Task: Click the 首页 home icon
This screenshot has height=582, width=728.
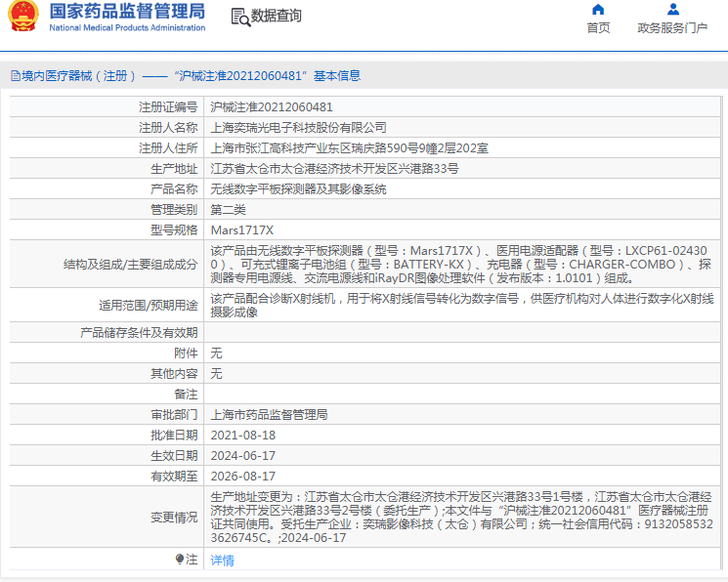Action: point(598,10)
